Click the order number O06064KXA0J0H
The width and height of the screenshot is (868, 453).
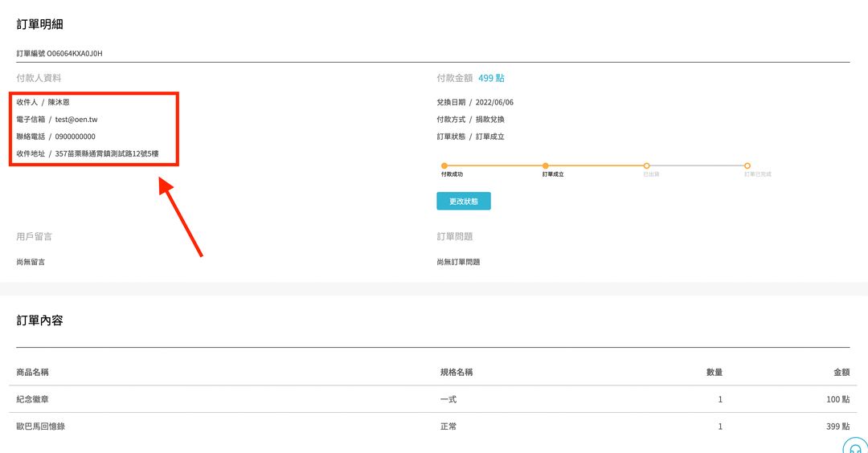point(74,54)
